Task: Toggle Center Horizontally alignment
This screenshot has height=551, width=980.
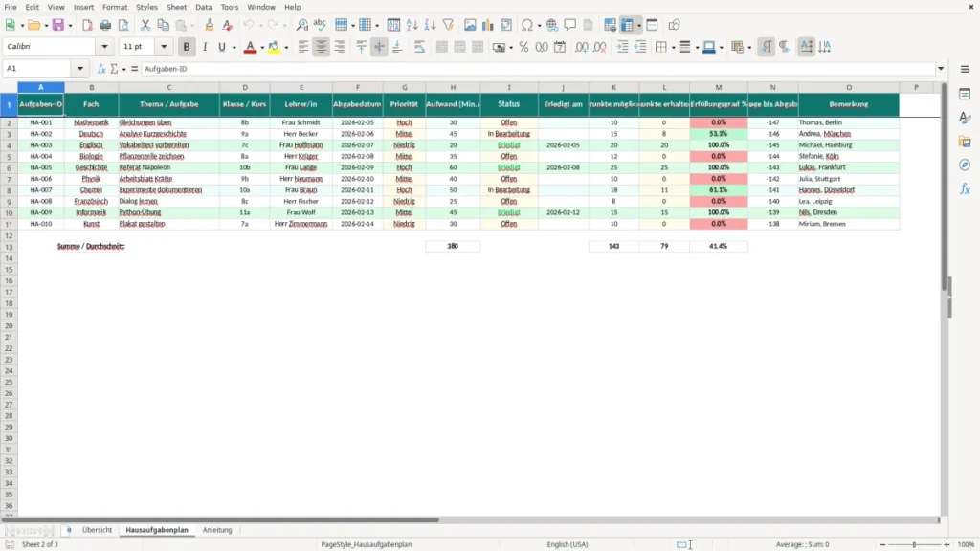Action: pyautogui.click(x=322, y=47)
